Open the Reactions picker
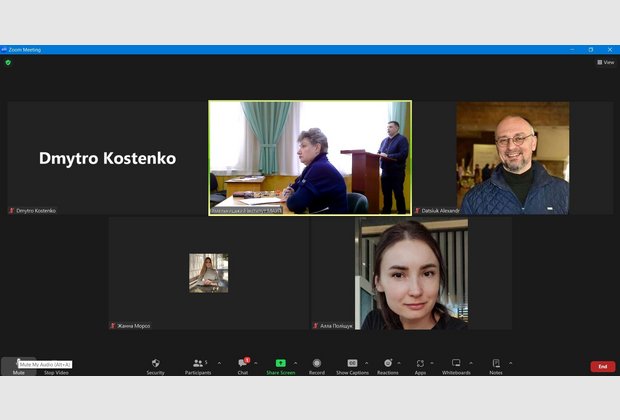The height and width of the screenshot is (420, 620). (388, 366)
